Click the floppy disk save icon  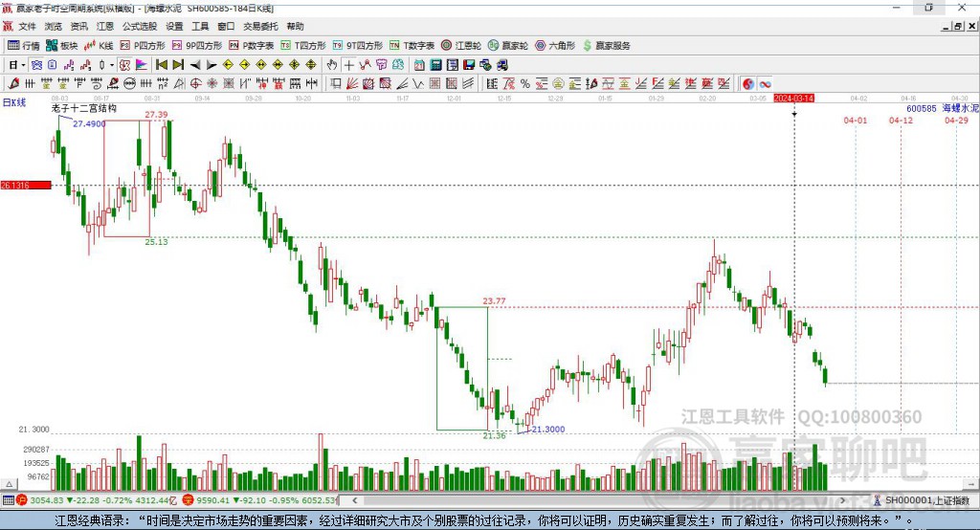(469, 64)
